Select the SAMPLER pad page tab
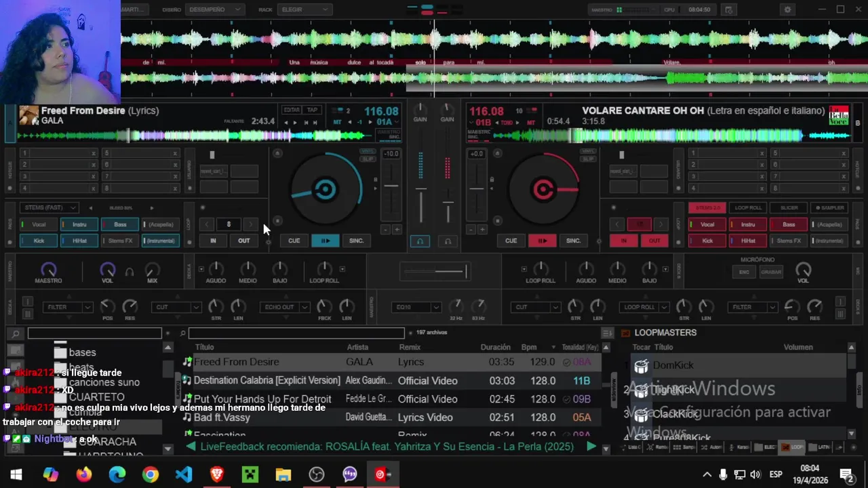 coord(830,207)
